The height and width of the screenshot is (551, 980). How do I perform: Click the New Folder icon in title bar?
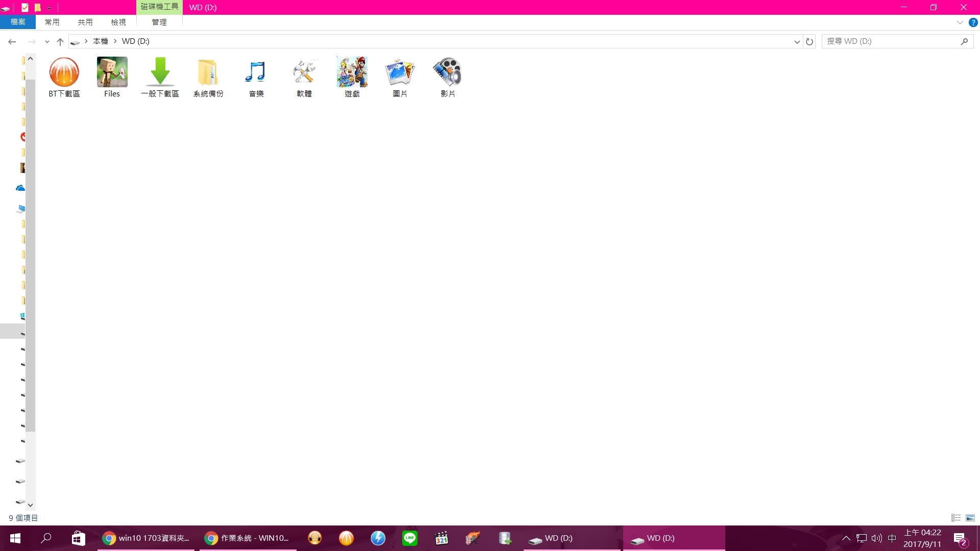37,7
